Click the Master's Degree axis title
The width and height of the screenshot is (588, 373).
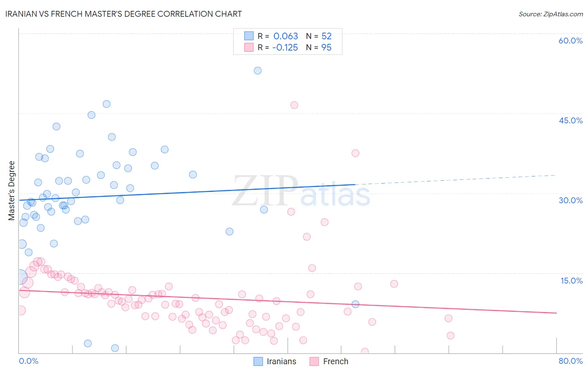(11, 191)
